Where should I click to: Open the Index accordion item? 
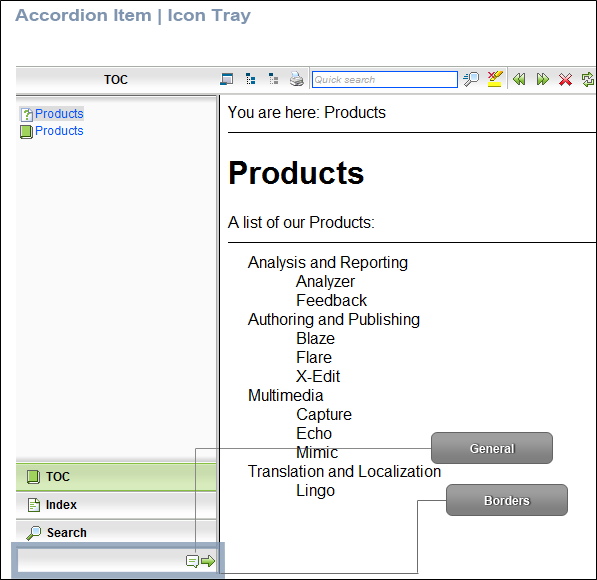pos(116,505)
